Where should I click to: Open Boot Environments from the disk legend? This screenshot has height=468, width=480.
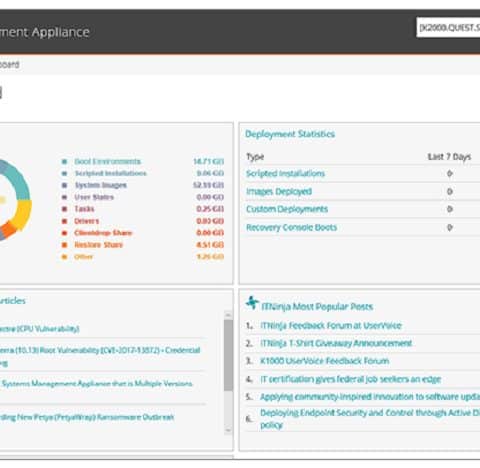[x=107, y=161]
